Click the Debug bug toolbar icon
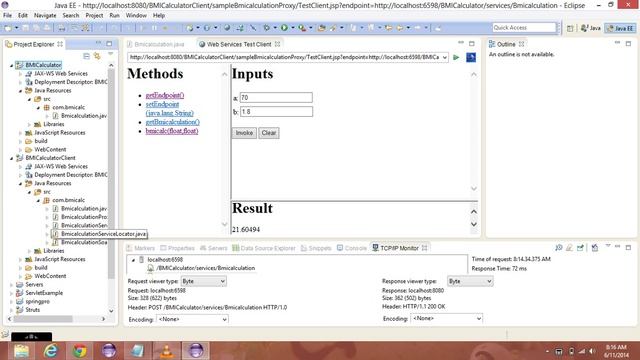Viewport: 640px width, 360px height. tap(267, 28)
